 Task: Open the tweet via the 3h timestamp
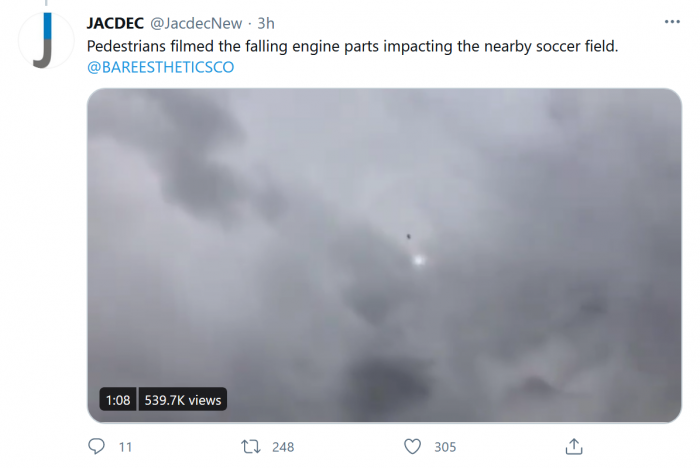click(x=266, y=22)
